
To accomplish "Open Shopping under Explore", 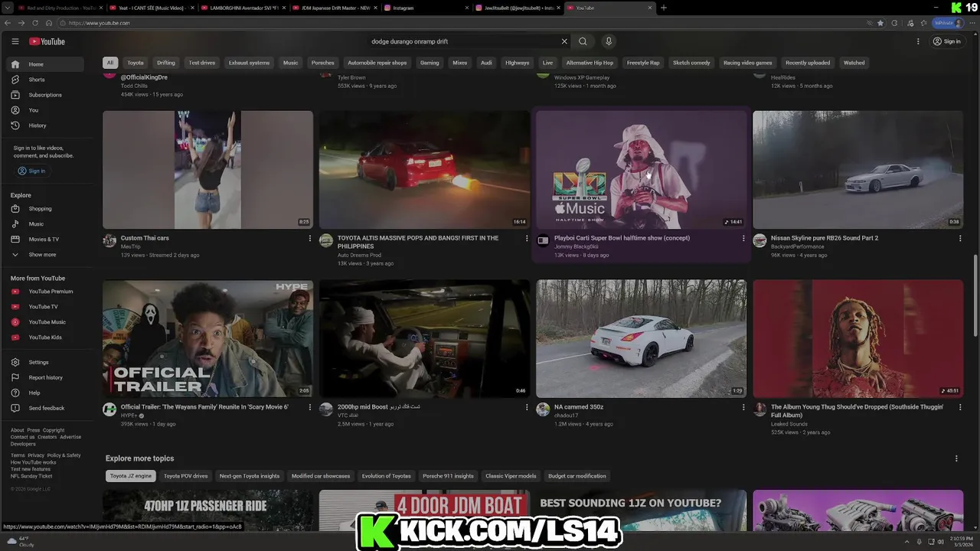I will click(x=46, y=209).
